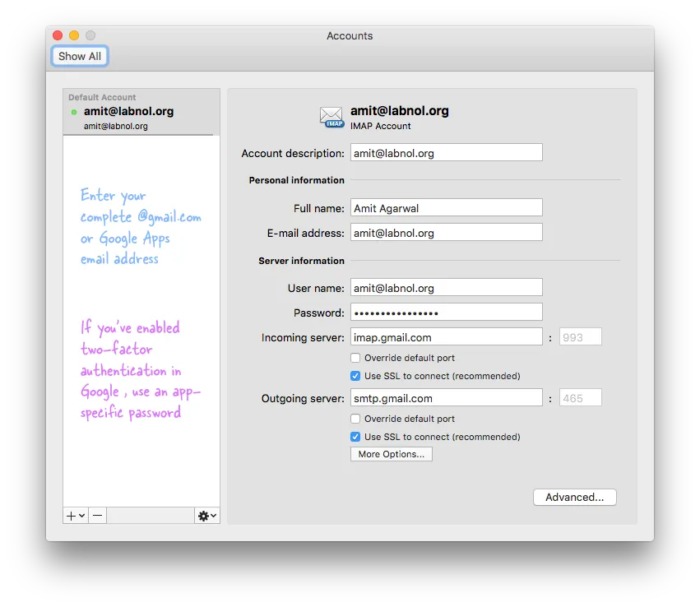Open the Advanced account settings
This screenshot has height=607, width=700.
(574, 497)
